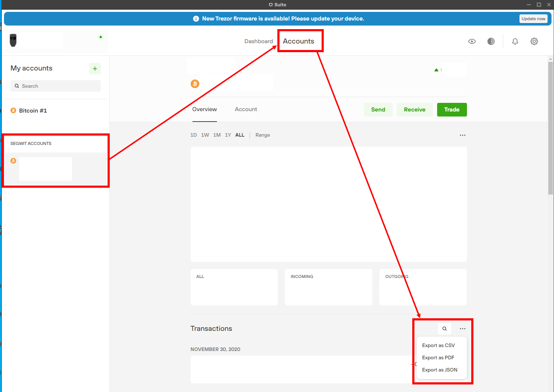Click the large Bitcoin icon in account header

click(195, 84)
